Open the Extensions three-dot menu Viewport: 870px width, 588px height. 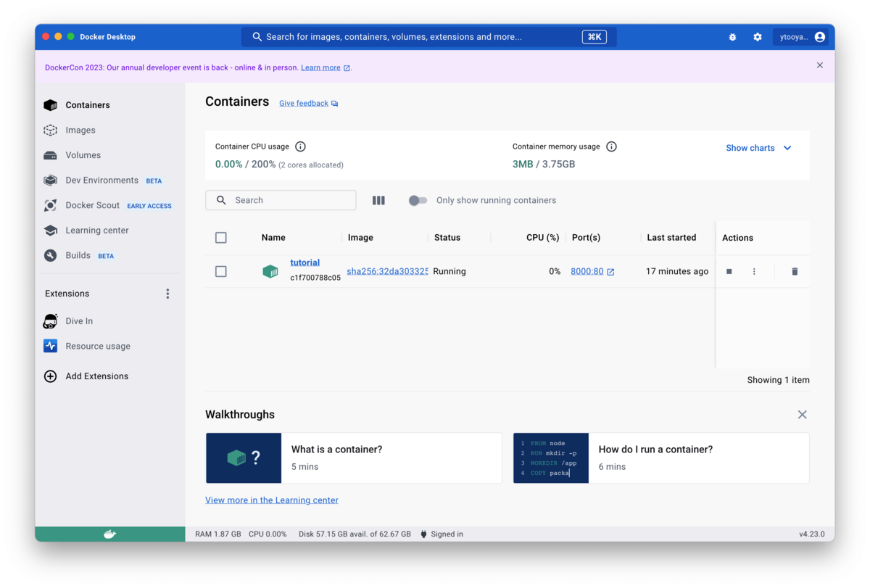167,294
